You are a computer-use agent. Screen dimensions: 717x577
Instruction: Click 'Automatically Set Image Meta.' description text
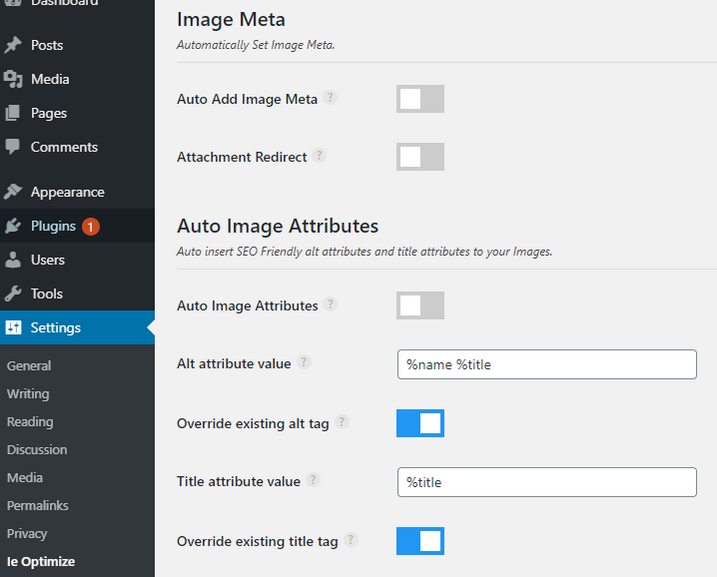pos(256,45)
